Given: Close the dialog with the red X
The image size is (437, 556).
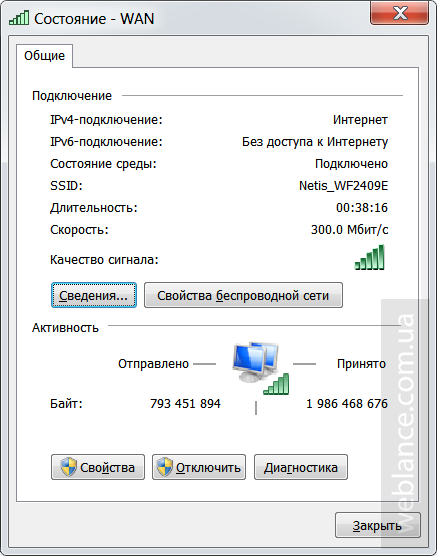Looking at the screenshot, I should point(399,13).
